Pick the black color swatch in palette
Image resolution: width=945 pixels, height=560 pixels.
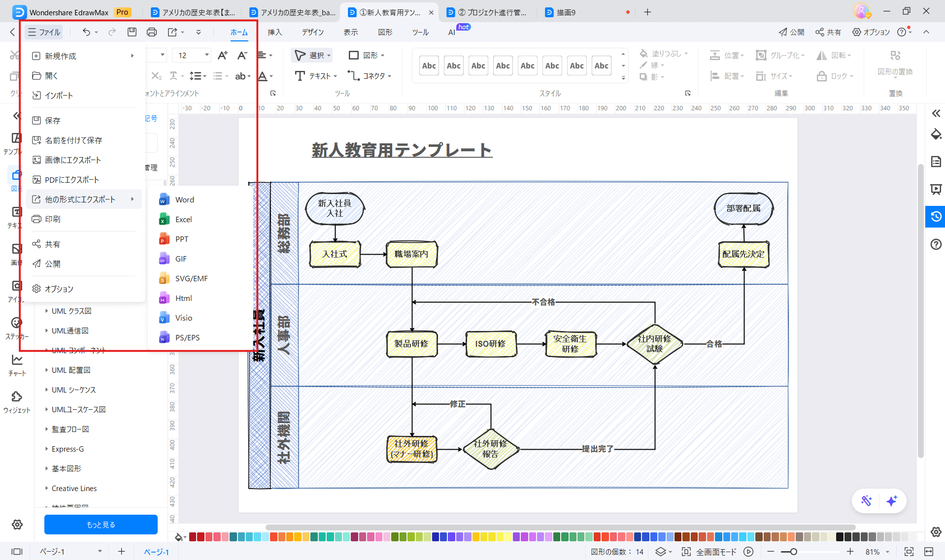(x=840, y=537)
